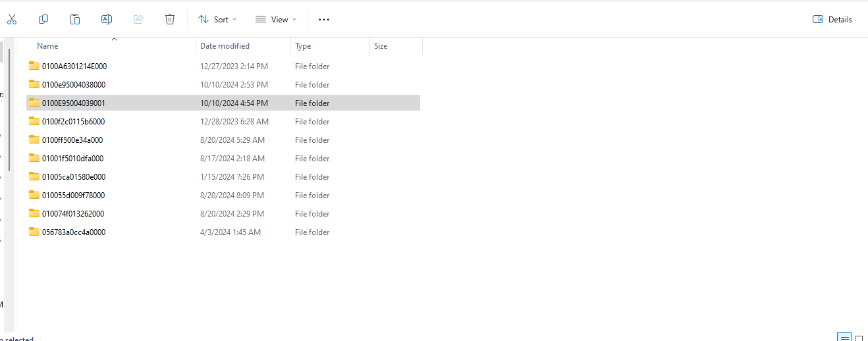Expand the View dropdown menu
This screenshot has height=341, width=868.
pyautogui.click(x=276, y=20)
